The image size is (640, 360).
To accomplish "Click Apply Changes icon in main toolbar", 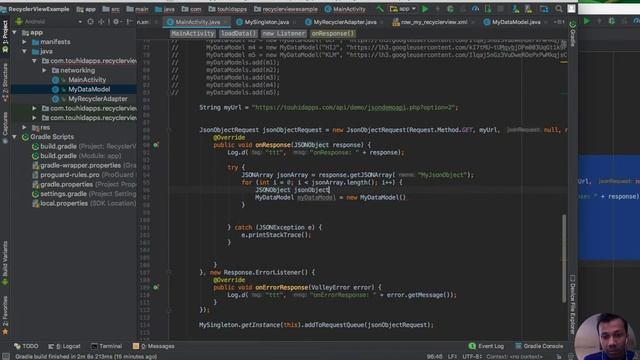I will 438,9.
